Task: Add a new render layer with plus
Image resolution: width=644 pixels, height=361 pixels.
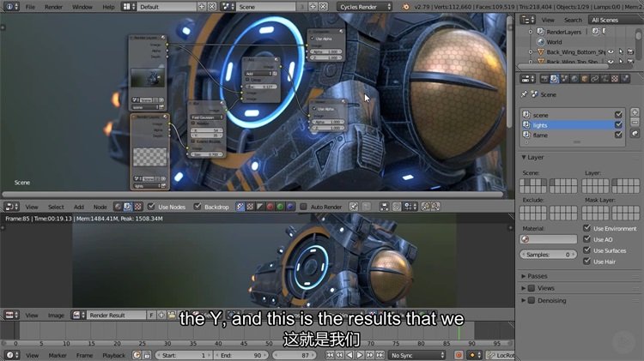Action: coord(635,112)
